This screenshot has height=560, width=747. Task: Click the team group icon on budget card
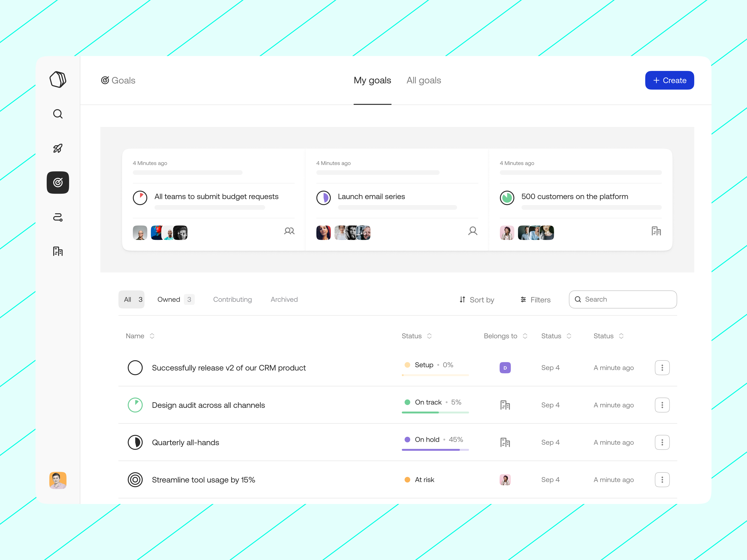[289, 231]
